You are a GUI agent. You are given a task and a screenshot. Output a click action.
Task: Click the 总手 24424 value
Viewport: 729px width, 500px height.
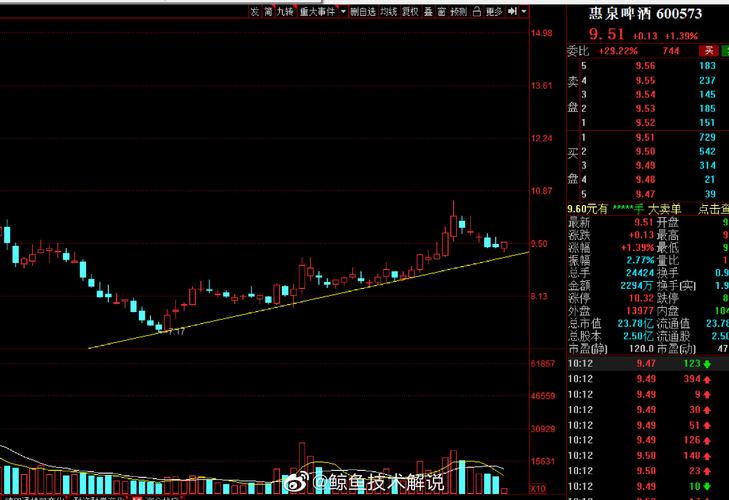click(x=640, y=273)
